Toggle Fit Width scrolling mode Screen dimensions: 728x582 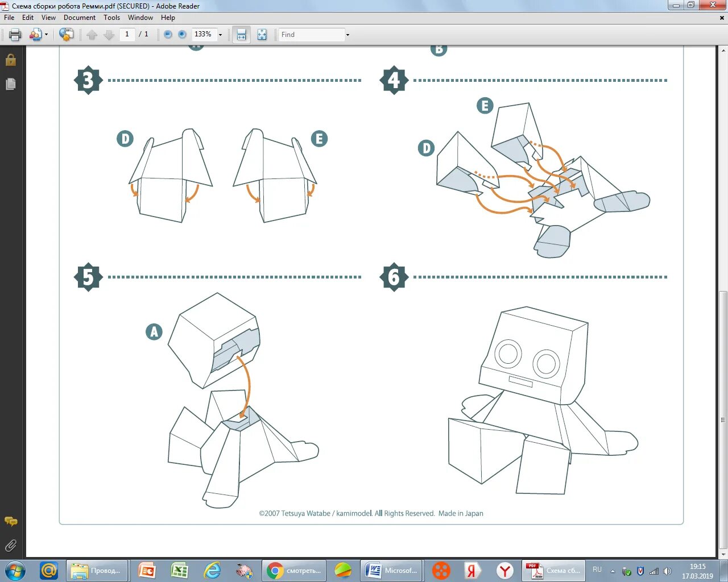(x=241, y=35)
